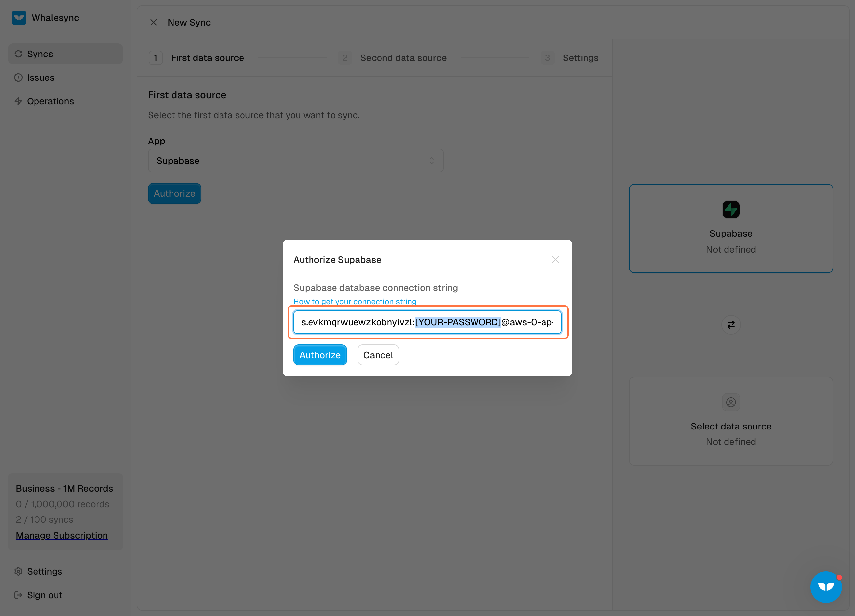Viewport: 855px width, 616px height.
Task: Select the Select data source card
Action: coord(731,421)
